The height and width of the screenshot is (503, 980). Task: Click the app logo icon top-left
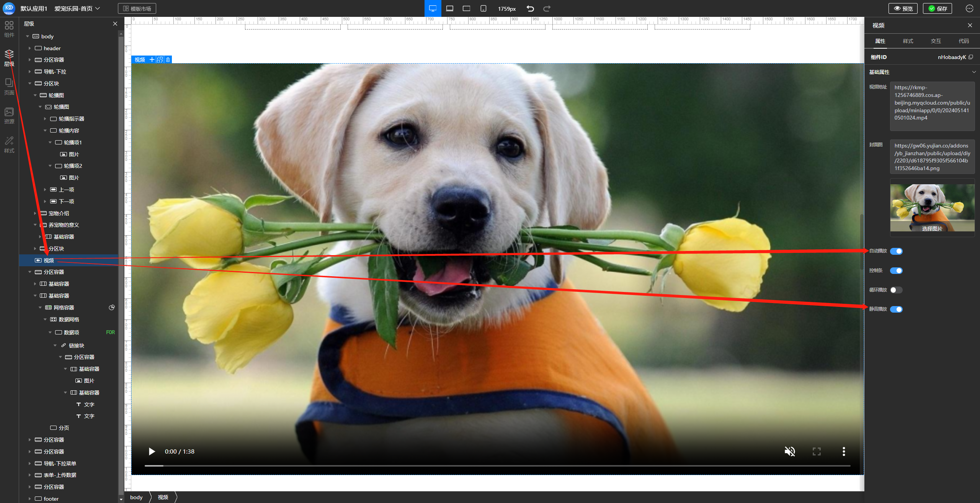click(x=9, y=8)
